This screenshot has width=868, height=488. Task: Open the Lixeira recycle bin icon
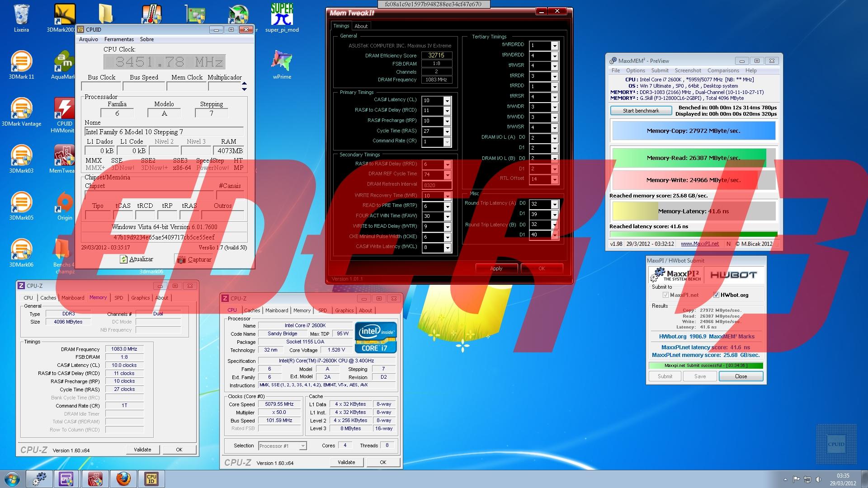(x=21, y=18)
